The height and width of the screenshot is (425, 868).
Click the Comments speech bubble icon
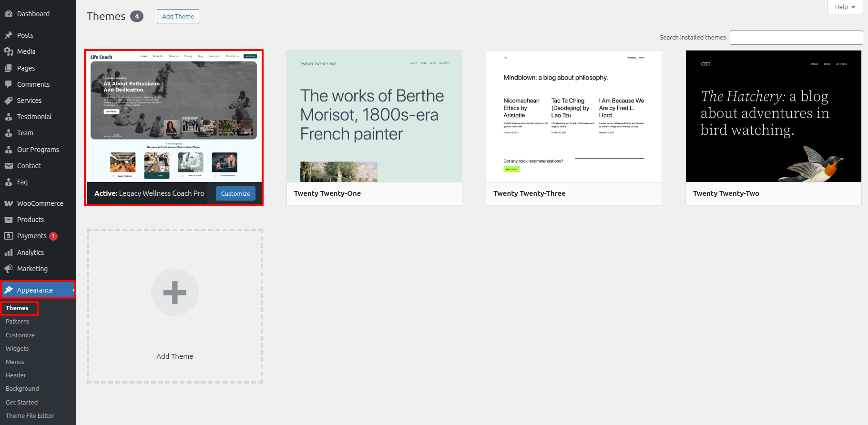point(9,84)
